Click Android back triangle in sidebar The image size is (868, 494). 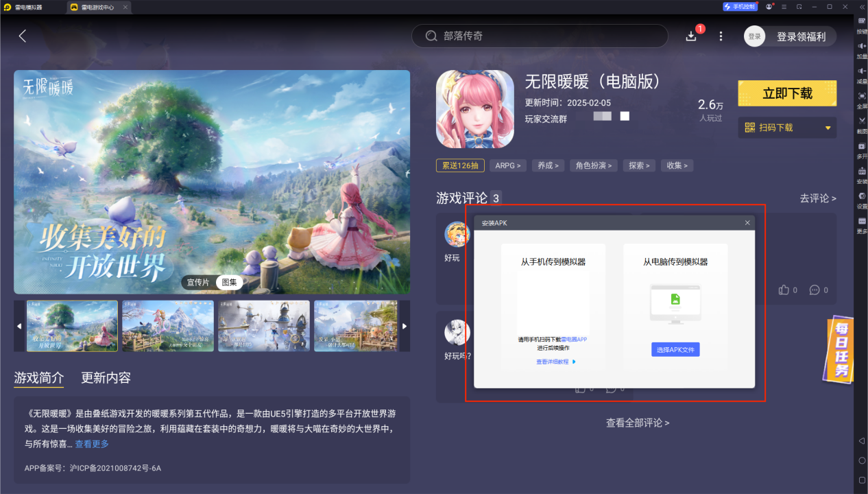pos(862,440)
